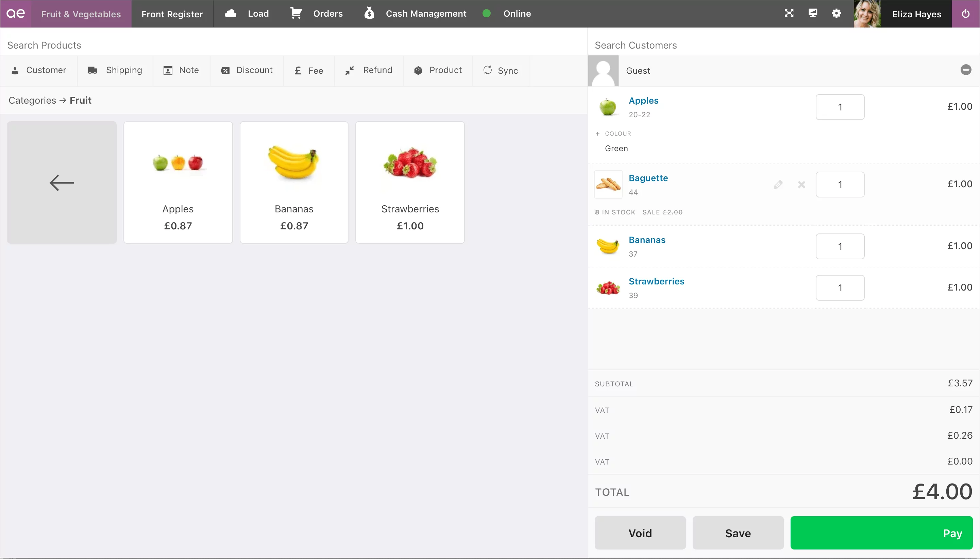This screenshot has height=559, width=980.
Task: Click the Void button
Action: pos(640,532)
